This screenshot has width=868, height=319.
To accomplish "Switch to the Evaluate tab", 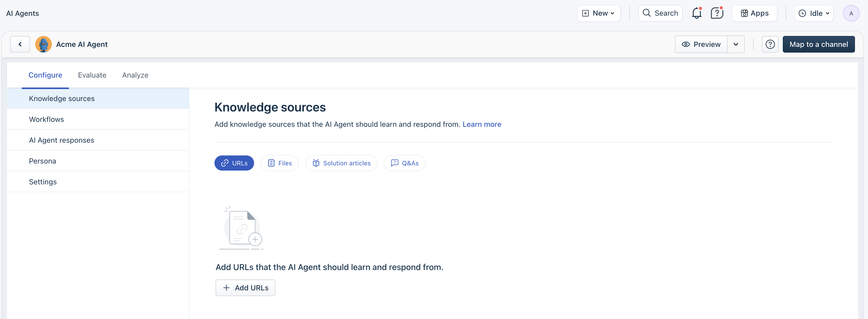I will point(92,75).
